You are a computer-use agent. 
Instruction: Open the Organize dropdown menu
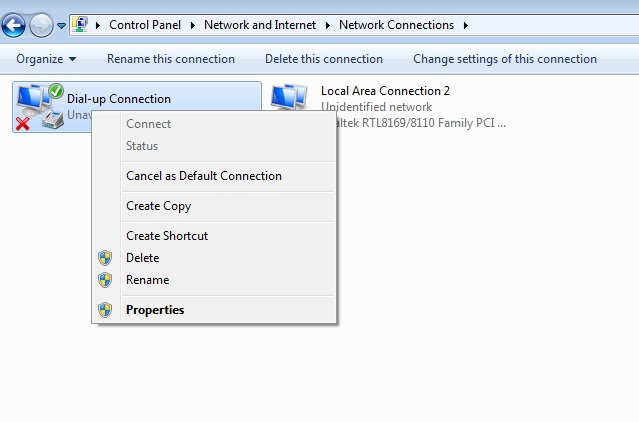46,59
